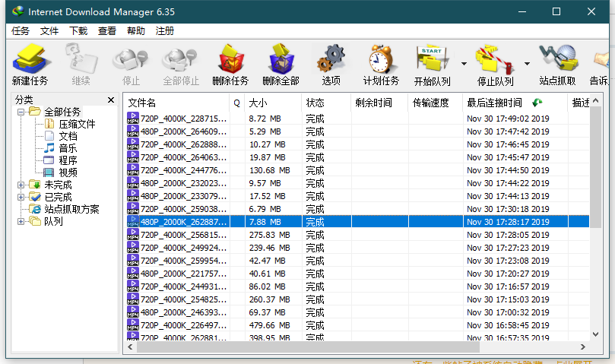615x364 pixels.
Task: Click MP4 icon of 720P_4000K_254825 file
Action: pyautogui.click(x=132, y=299)
